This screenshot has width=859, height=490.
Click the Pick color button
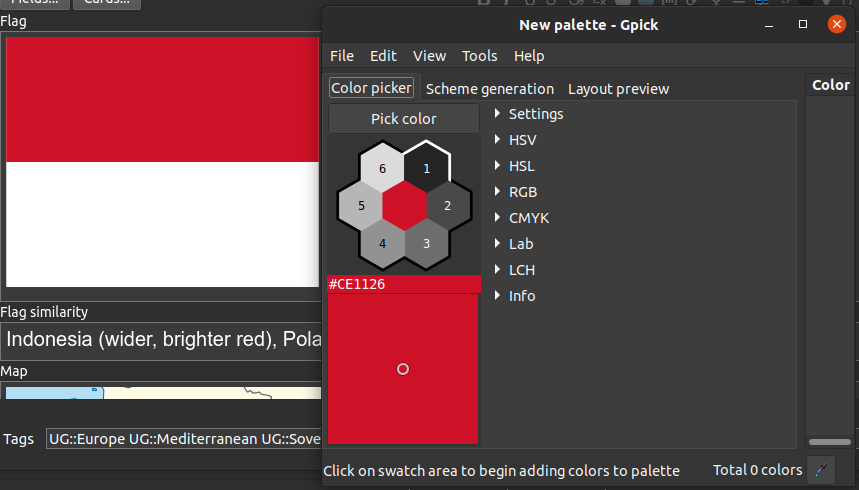[404, 118]
